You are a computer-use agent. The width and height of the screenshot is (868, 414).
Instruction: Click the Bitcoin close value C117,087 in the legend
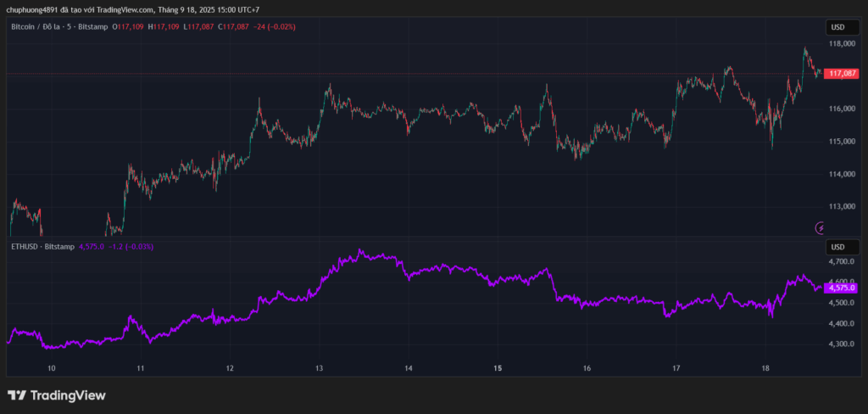click(x=234, y=27)
